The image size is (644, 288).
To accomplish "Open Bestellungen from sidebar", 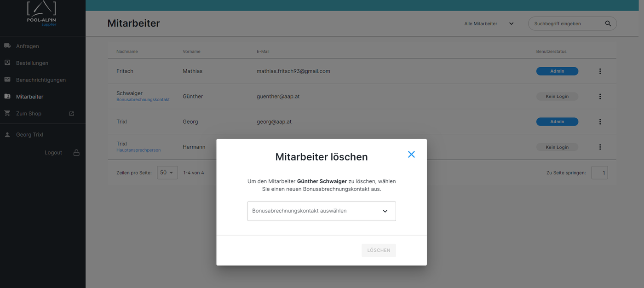I will [x=32, y=63].
